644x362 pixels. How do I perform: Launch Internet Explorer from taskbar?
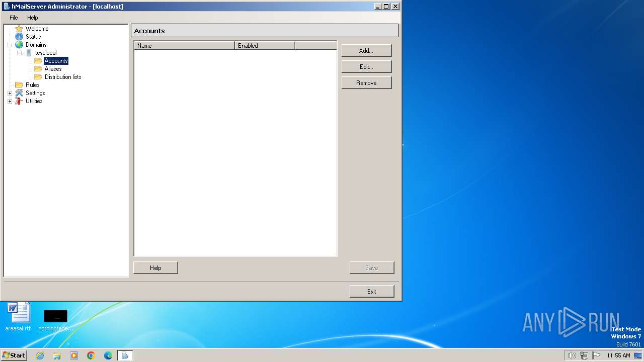point(40,355)
